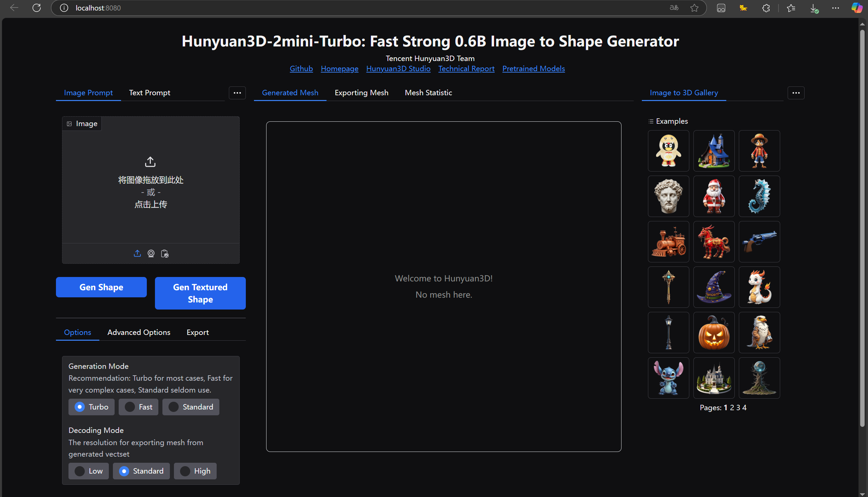Select the blue revolver example thumbnail
Viewport: 868px width, 497px height.
(x=759, y=242)
